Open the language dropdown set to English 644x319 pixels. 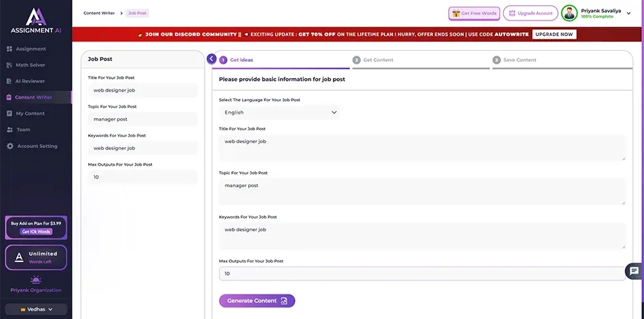click(279, 113)
